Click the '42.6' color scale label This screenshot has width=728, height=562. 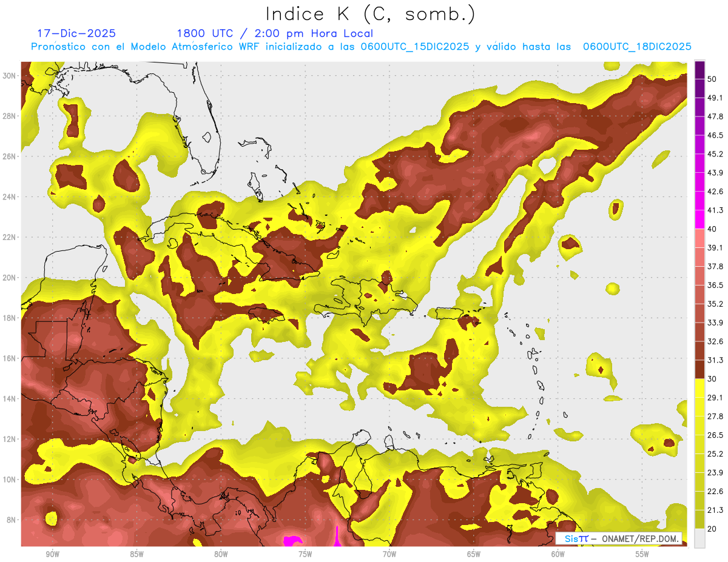(x=715, y=192)
